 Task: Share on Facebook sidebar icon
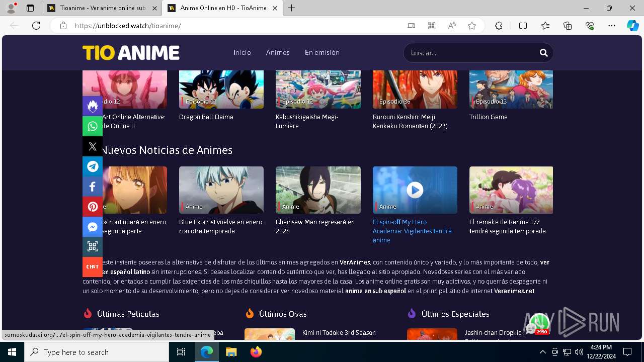click(x=93, y=187)
